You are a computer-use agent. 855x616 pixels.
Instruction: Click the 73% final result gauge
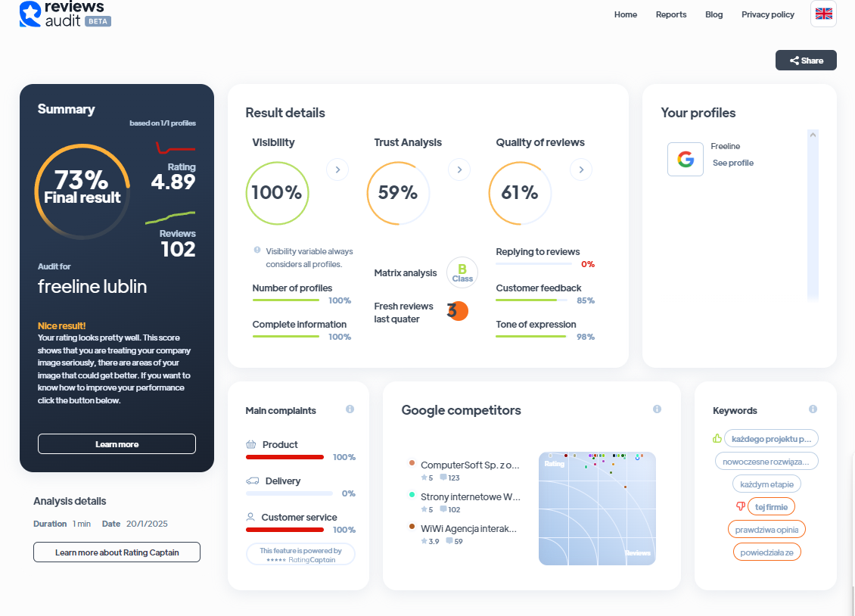82,191
